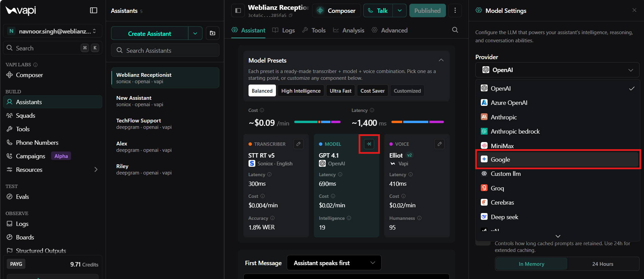The height and width of the screenshot is (279, 644).
Task: Copy the assistant ID 3c4a5c...285fa5
Action: (x=291, y=16)
